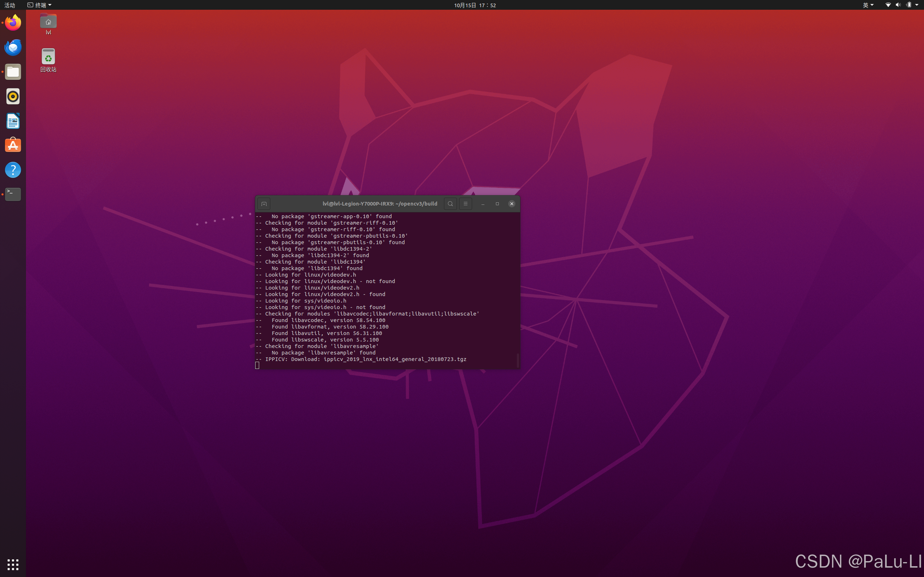Show all applications grid
The image size is (924, 577).
(13, 564)
